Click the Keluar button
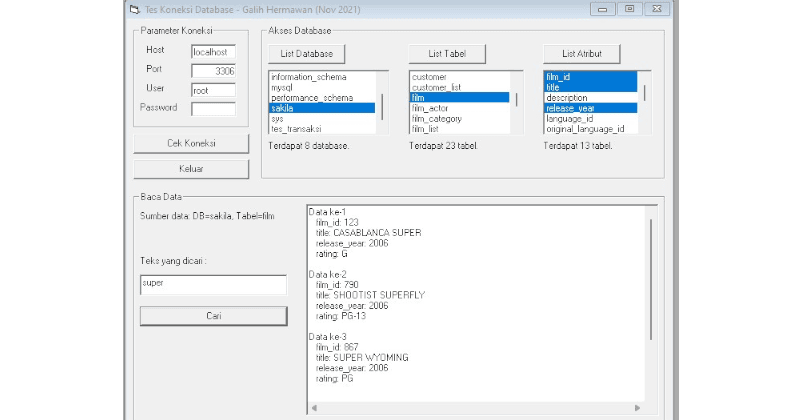 (x=191, y=169)
